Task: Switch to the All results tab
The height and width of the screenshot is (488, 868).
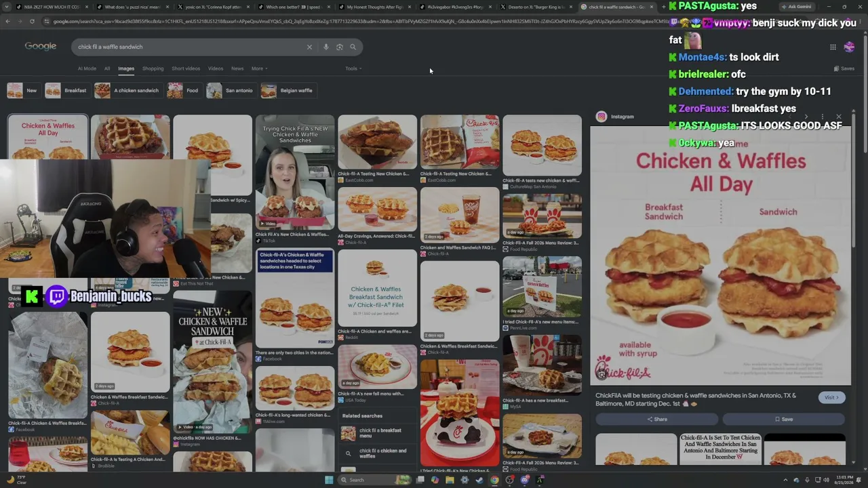Action: tap(106, 68)
